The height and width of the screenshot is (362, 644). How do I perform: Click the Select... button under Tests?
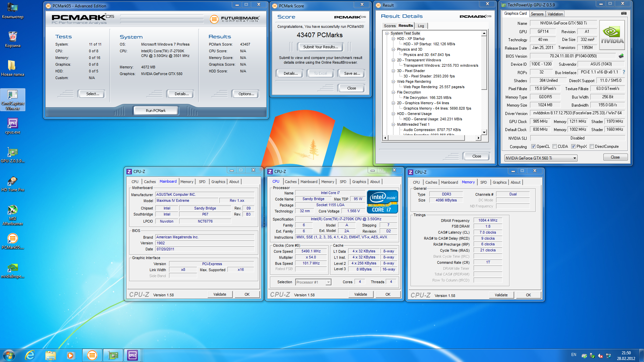pos(92,94)
